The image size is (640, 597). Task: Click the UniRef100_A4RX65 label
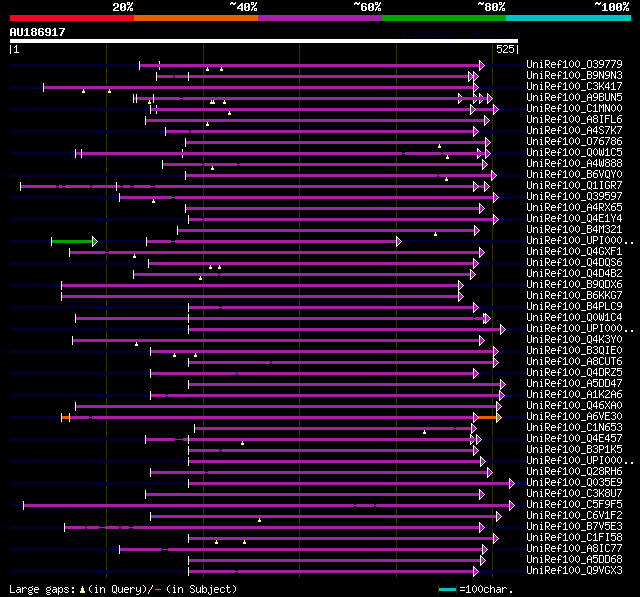(574, 208)
